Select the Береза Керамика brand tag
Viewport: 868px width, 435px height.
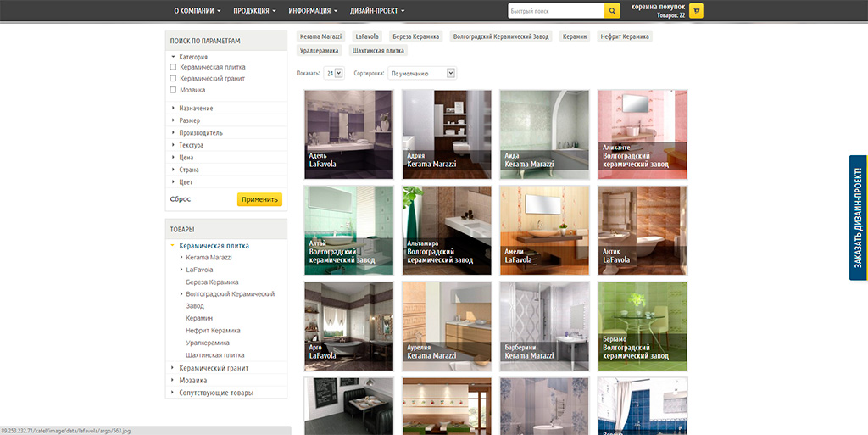point(415,36)
